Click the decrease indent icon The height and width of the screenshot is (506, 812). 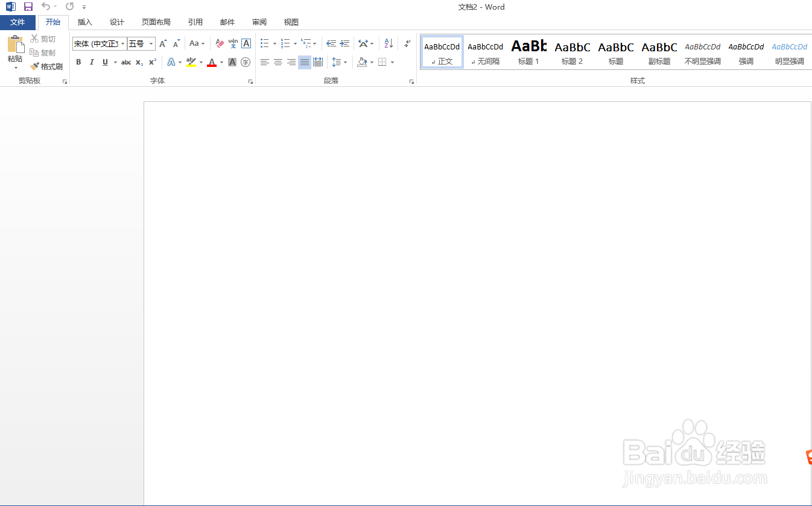tap(331, 43)
